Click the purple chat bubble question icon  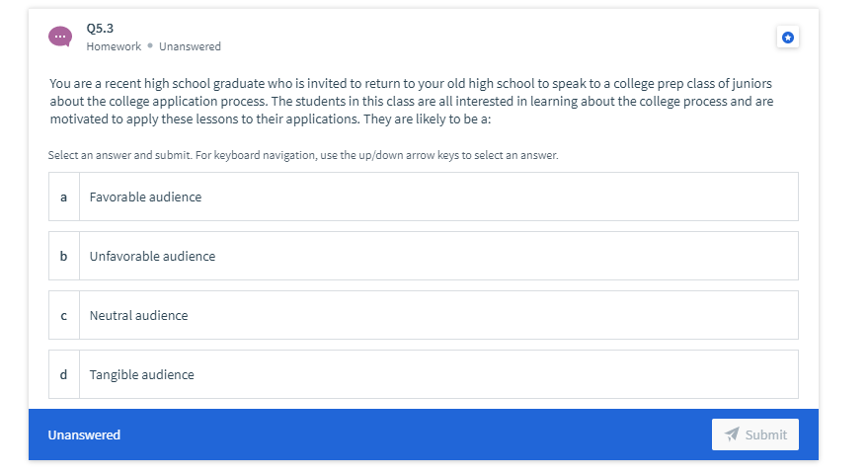point(60,37)
